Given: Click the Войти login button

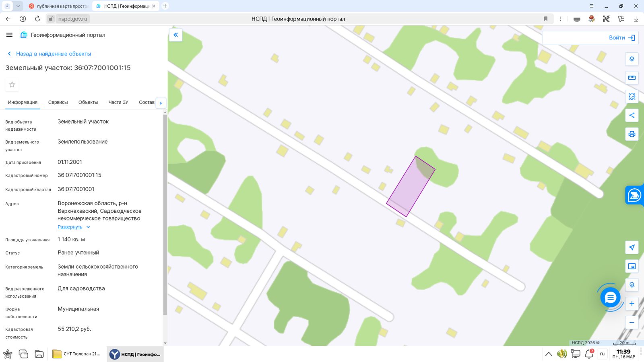Looking at the screenshot, I should tap(622, 38).
